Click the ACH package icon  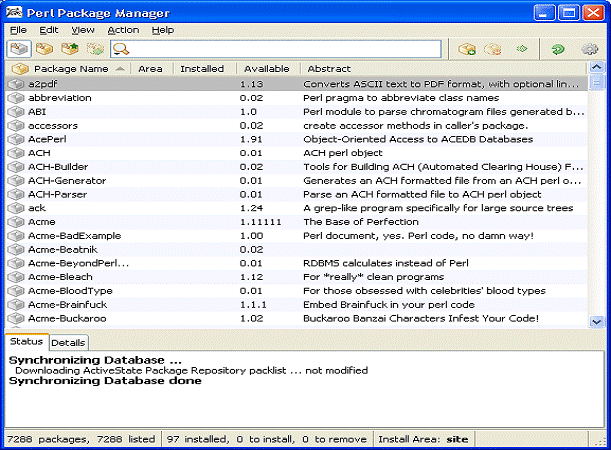coord(16,153)
